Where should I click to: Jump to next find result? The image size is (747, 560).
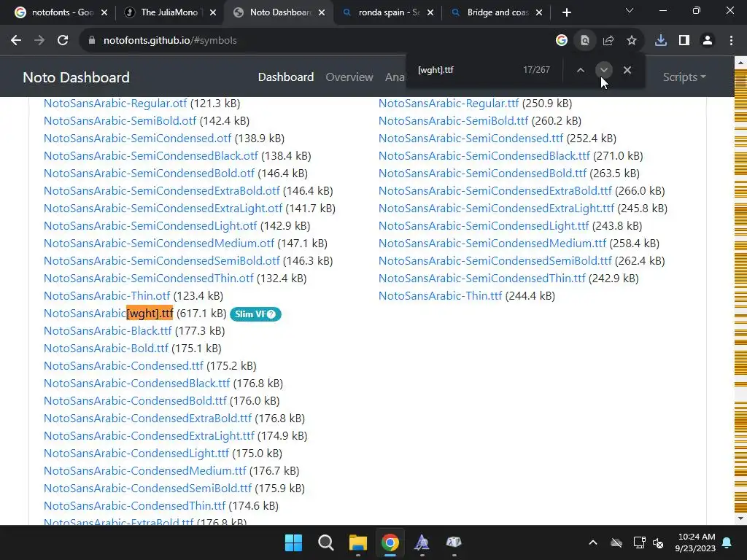(x=603, y=70)
